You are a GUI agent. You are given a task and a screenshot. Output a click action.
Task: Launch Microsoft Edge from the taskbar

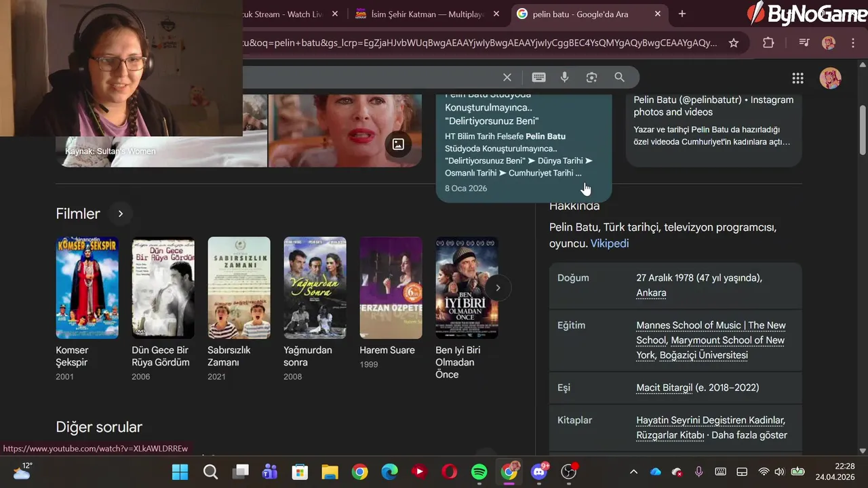(x=389, y=472)
